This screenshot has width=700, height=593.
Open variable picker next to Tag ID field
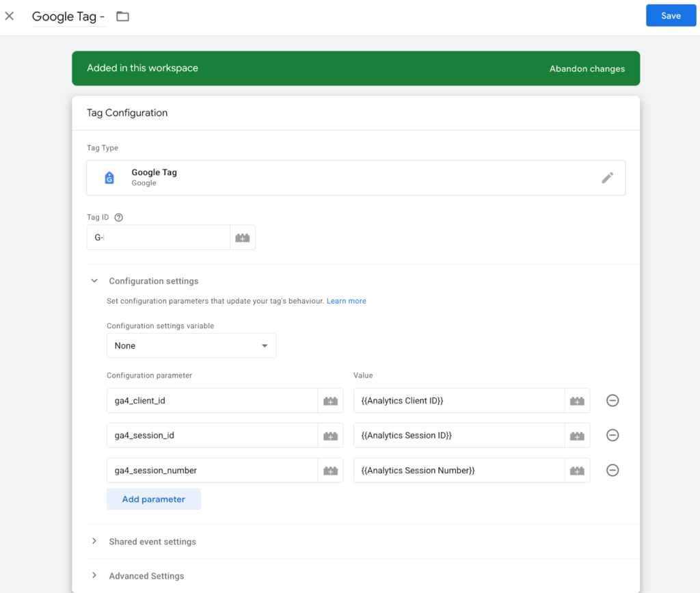point(243,237)
